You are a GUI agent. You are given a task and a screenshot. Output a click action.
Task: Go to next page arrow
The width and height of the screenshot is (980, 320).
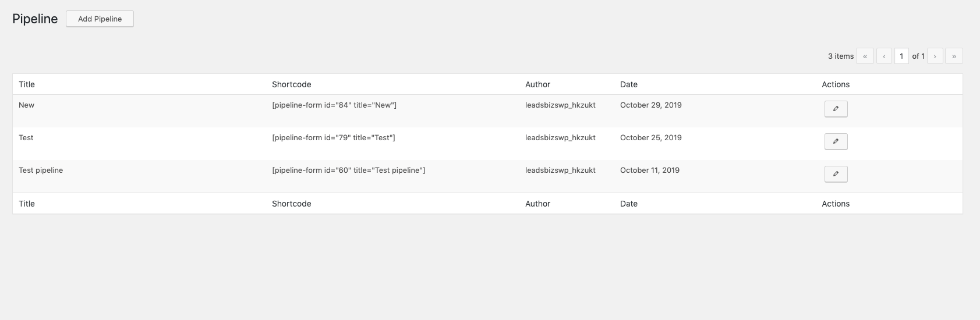pos(935,56)
